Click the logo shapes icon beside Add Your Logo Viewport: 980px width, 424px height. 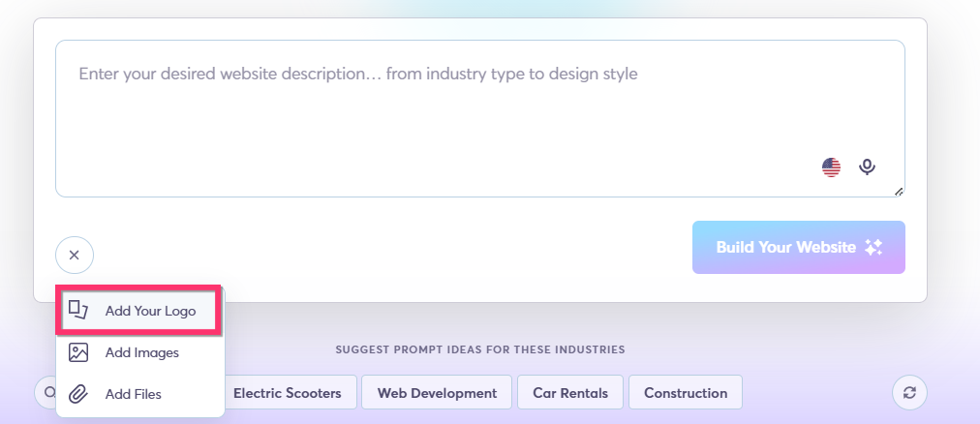(x=78, y=311)
